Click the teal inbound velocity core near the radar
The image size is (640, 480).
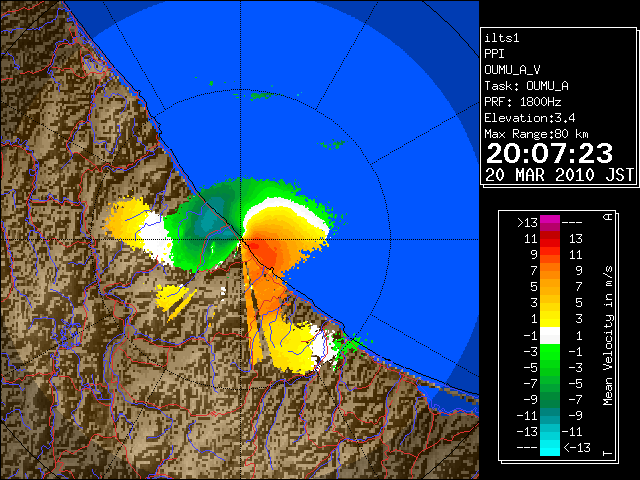[210, 220]
